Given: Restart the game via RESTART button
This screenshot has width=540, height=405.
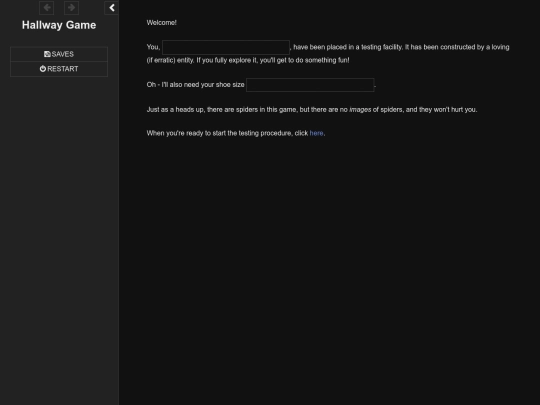Looking at the screenshot, I should 59,69.
